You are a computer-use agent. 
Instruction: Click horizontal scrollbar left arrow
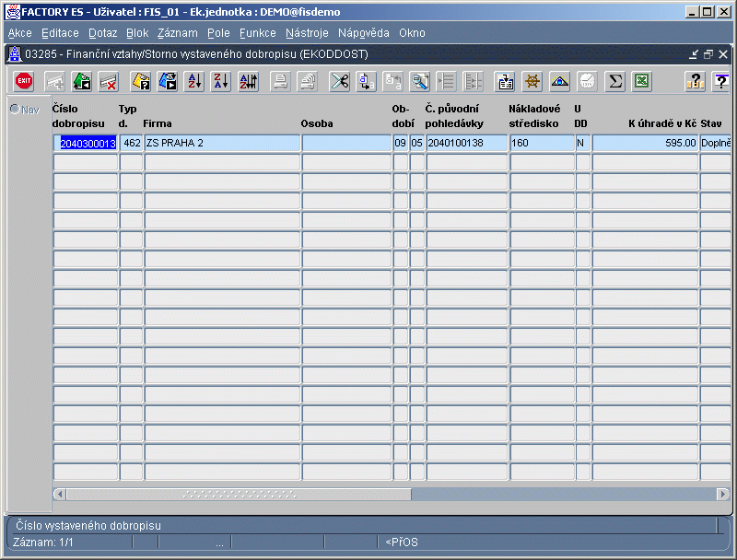pyautogui.click(x=60, y=495)
